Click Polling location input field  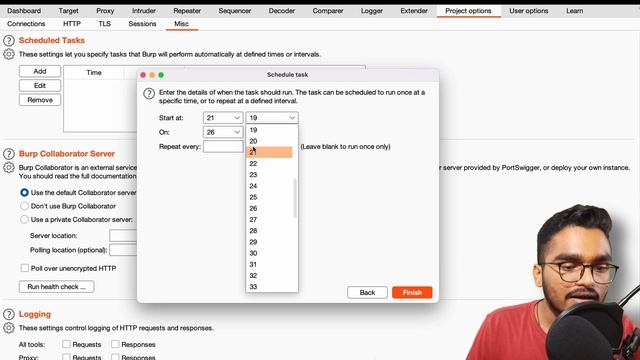click(x=123, y=250)
